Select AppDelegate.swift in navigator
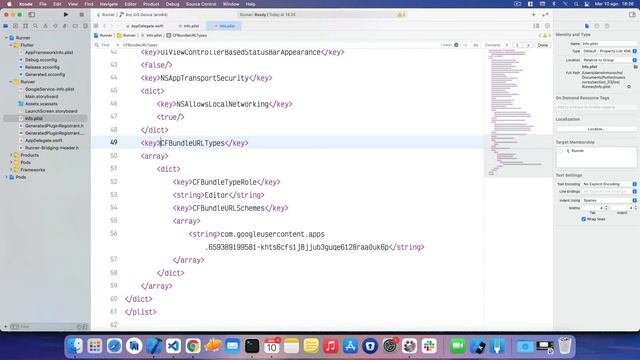 tap(43, 140)
